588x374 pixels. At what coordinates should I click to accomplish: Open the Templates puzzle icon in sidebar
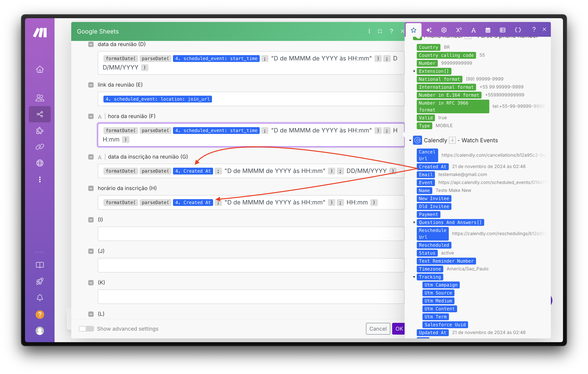(40, 131)
